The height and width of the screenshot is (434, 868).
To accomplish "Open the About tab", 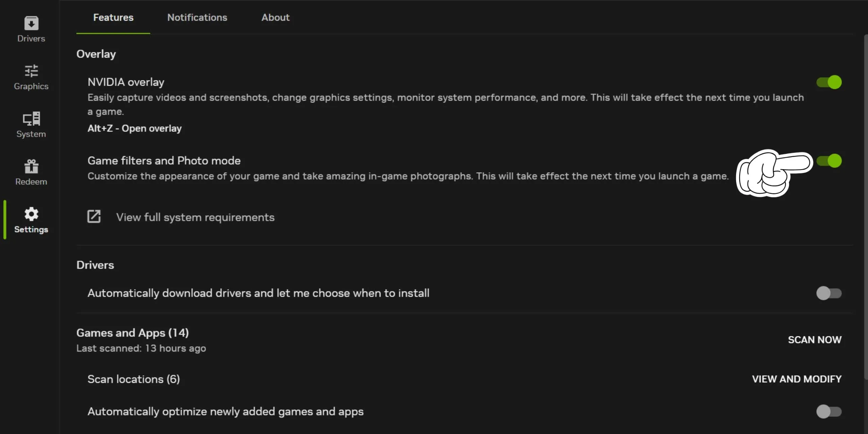I will [275, 18].
